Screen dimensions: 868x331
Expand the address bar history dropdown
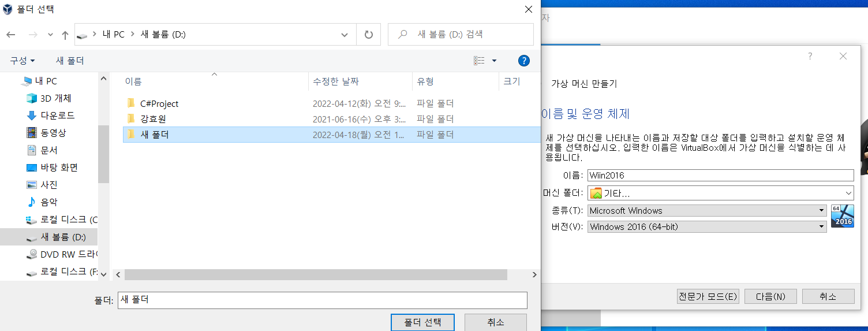click(345, 35)
